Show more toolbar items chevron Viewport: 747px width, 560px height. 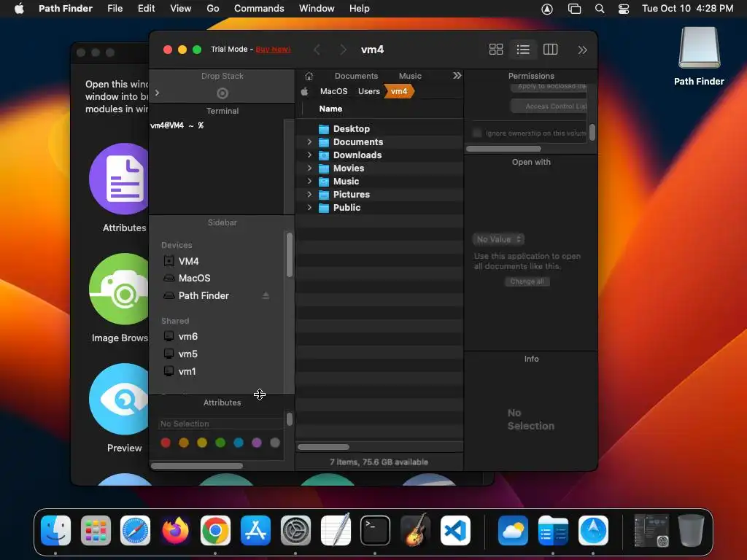582,50
